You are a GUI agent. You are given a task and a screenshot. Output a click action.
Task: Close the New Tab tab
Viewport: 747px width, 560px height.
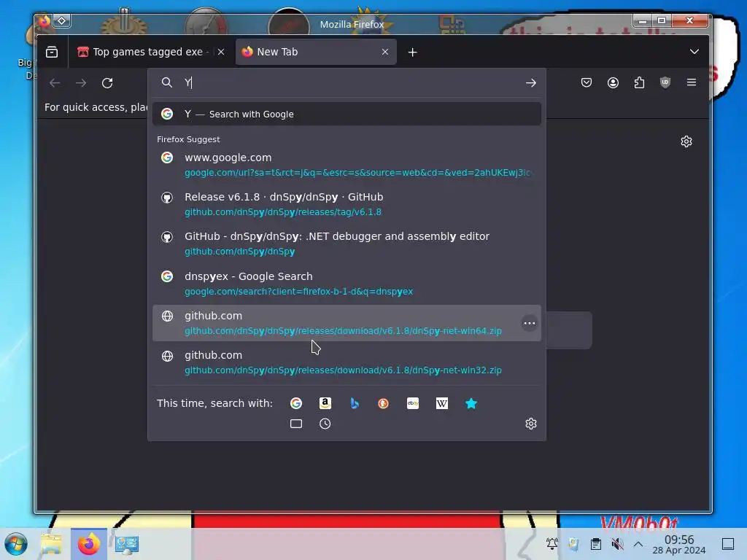[385, 52]
